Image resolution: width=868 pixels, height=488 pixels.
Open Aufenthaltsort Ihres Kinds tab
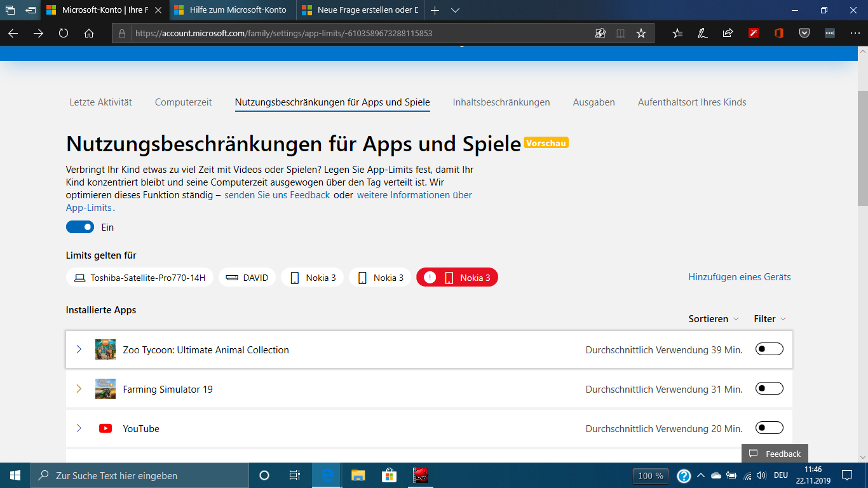coord(692,102)
